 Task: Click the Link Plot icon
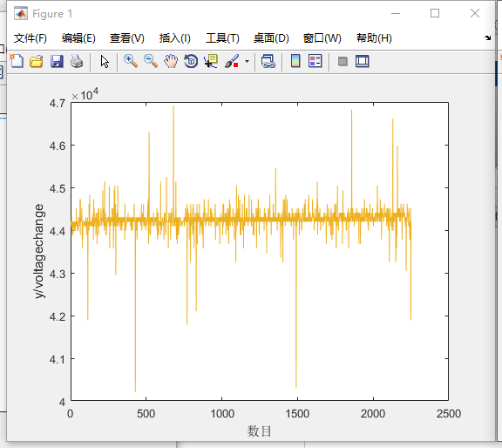click(x=268, y=61)
